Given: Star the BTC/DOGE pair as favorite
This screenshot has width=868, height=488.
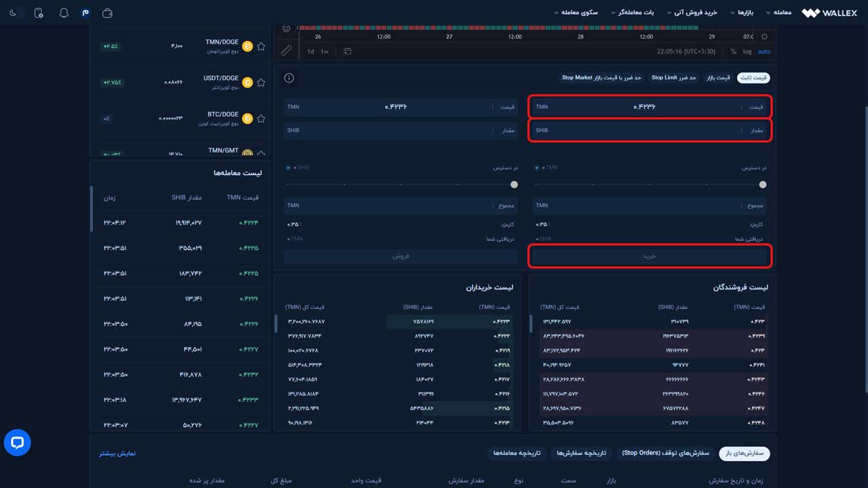Looking at the screenshot, I should (261, 118).
